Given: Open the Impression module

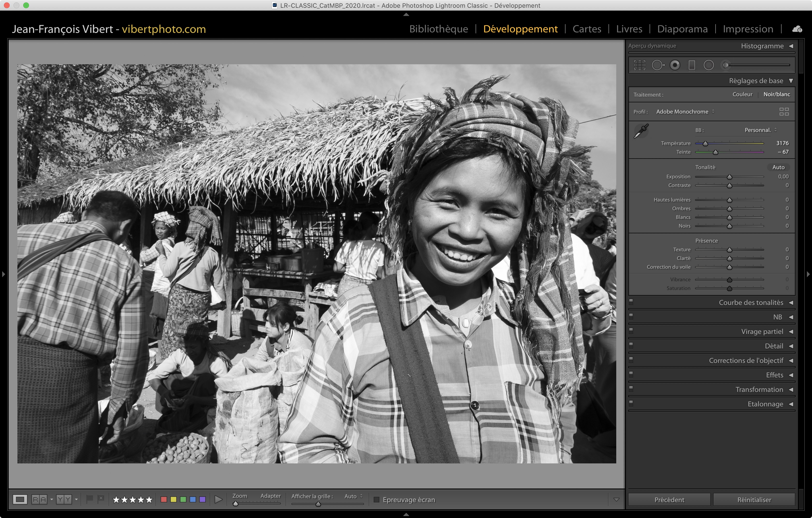Looking at the screenshot, I should [x=747, y=29].
